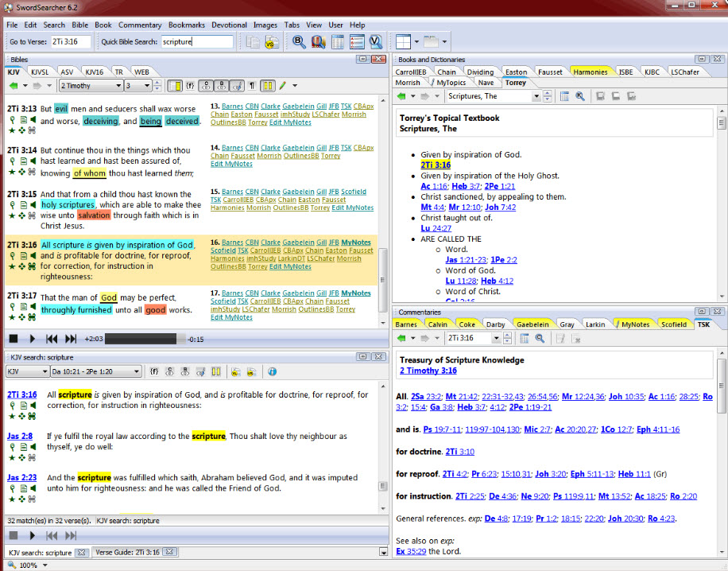Viewport: 728px width, 571px height.
Task: Toggle yellow highlight button in KJV search toolbar
Action: (x=216, y=371)
